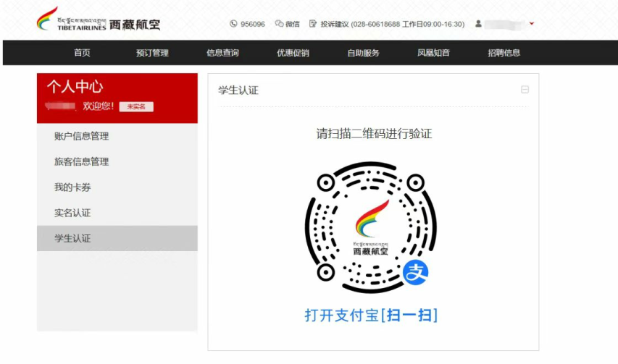Screen dimensions: 618x364
Task: Expand the red account dropdown arrow
Action: pyautogui.click(x=531, y=24)
